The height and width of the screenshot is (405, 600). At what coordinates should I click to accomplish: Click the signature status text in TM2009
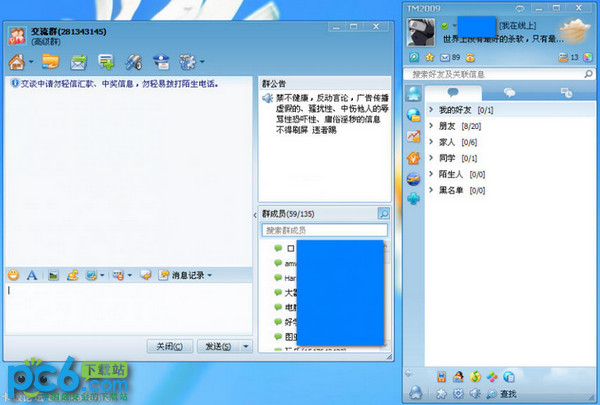[503, 39]
